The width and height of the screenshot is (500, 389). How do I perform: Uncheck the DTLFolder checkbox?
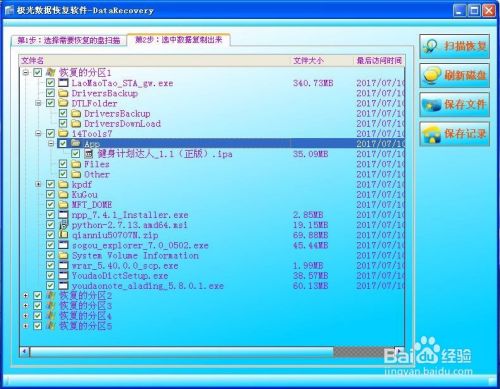tap(50, 103)
